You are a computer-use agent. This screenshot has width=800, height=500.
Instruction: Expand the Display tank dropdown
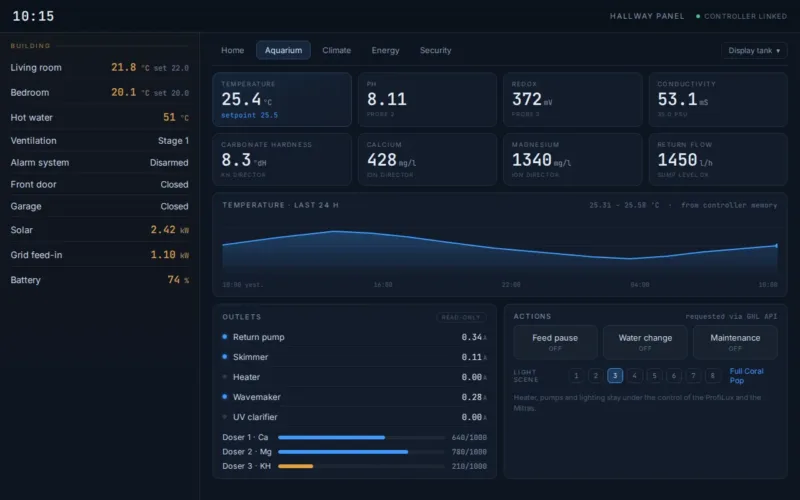(754, 51)
